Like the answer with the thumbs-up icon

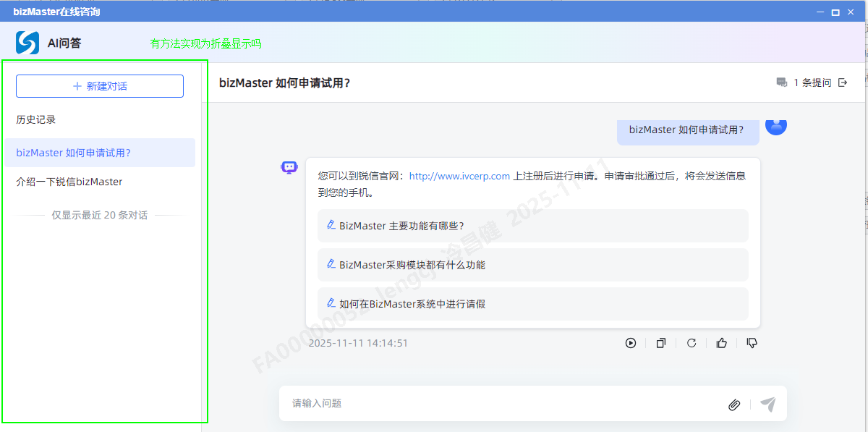tap(721, 343)
